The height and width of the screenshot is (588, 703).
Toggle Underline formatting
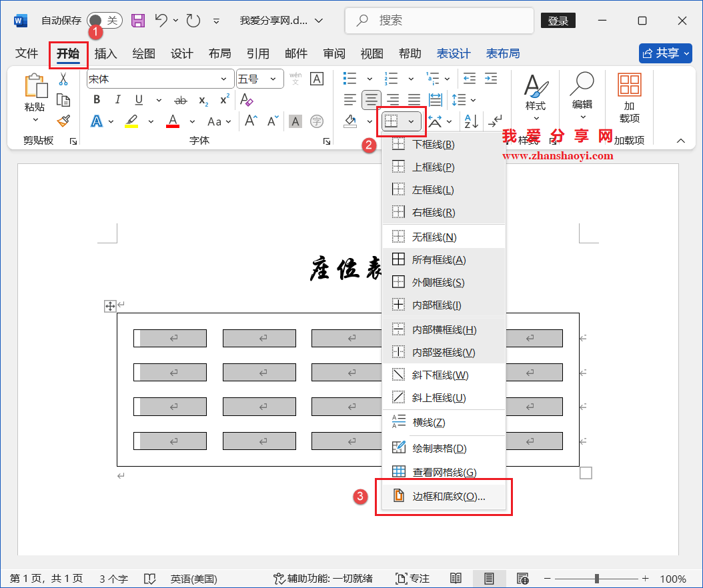click(139, 99)
